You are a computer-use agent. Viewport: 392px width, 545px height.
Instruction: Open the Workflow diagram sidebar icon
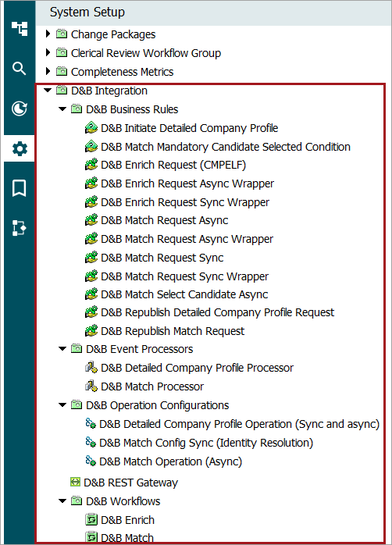click(19, 228)
